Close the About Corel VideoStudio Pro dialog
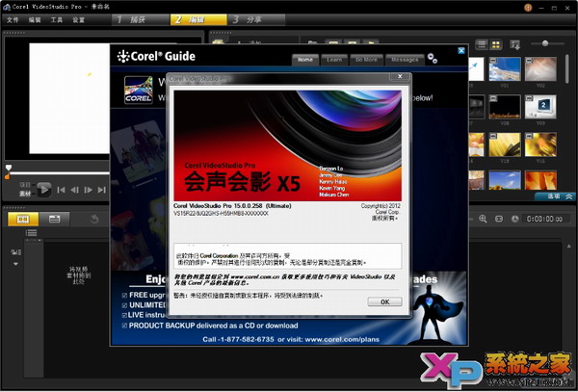Screen dimensions: 578x392 pyautogui.click(x=400, y=76)
